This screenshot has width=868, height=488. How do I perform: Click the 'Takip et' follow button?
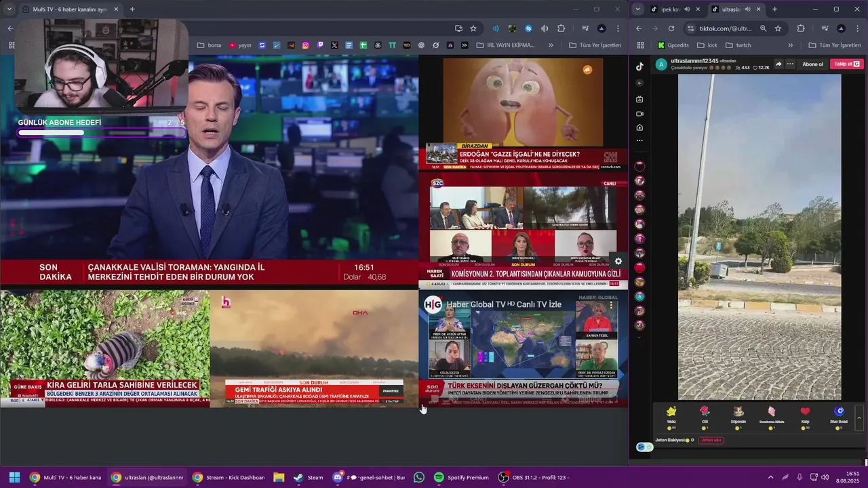847,64
